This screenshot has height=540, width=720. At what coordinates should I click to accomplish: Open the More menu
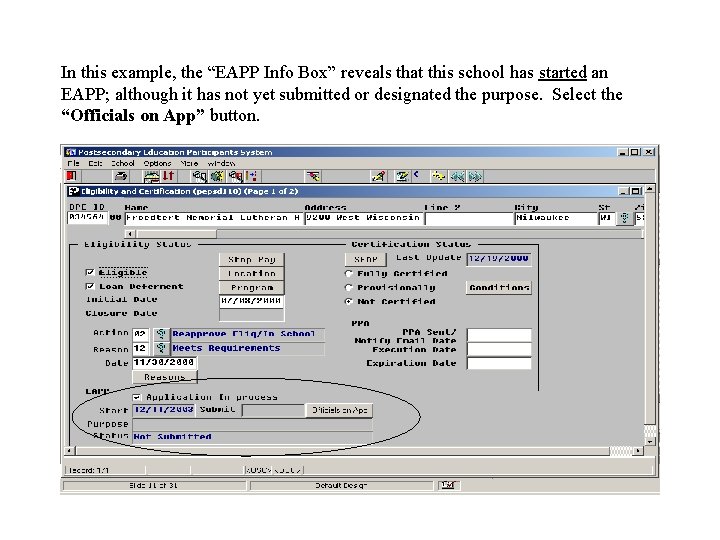click(189, 163)
